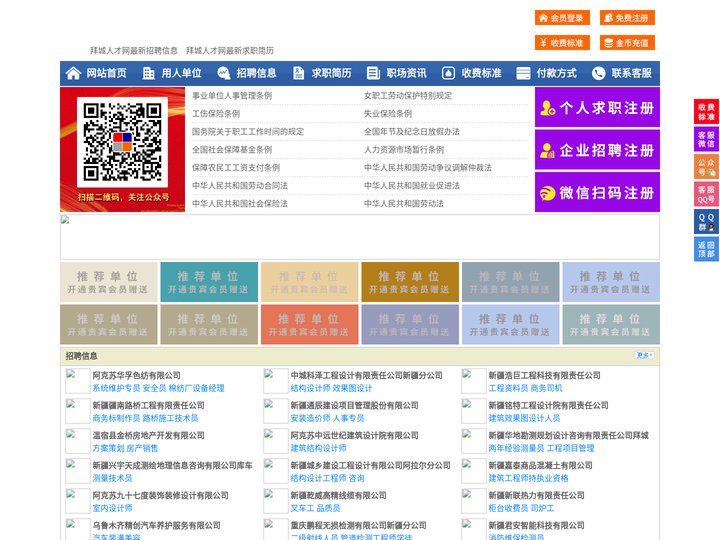Open jobs 建筑效果图设计人员

(524, 418)
